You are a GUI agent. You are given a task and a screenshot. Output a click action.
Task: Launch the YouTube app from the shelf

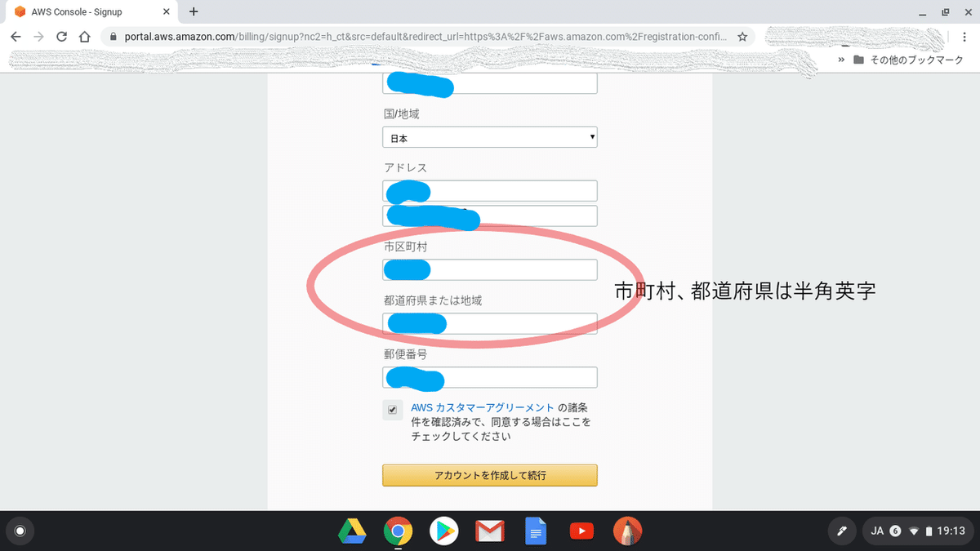(581, 531)
